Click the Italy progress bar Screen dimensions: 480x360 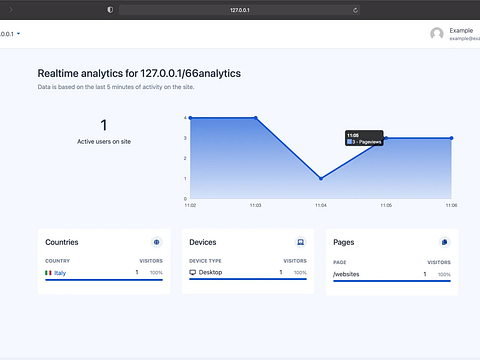(x=104, y=280)
